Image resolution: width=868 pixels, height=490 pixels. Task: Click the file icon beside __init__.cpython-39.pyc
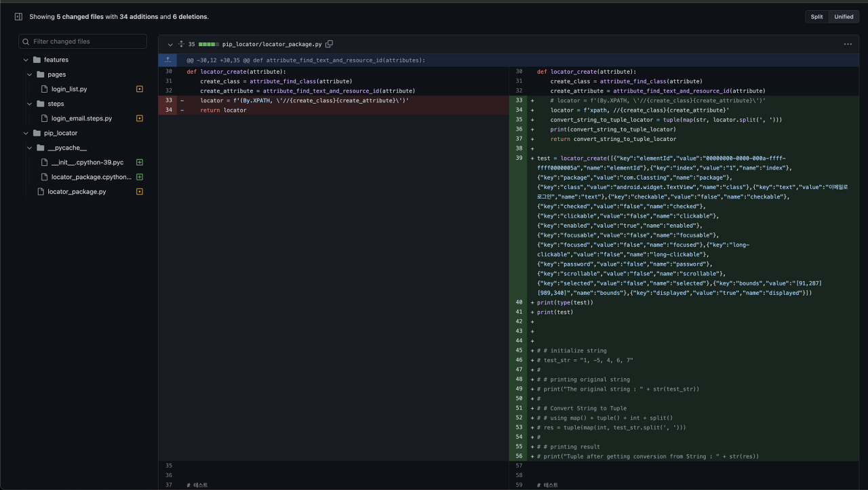45,163
